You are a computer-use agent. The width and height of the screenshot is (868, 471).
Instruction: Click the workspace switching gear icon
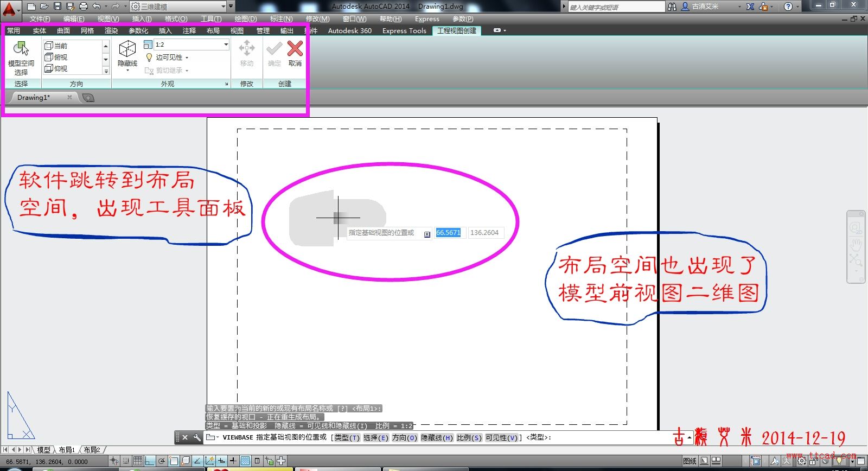[x=801, y=461]
